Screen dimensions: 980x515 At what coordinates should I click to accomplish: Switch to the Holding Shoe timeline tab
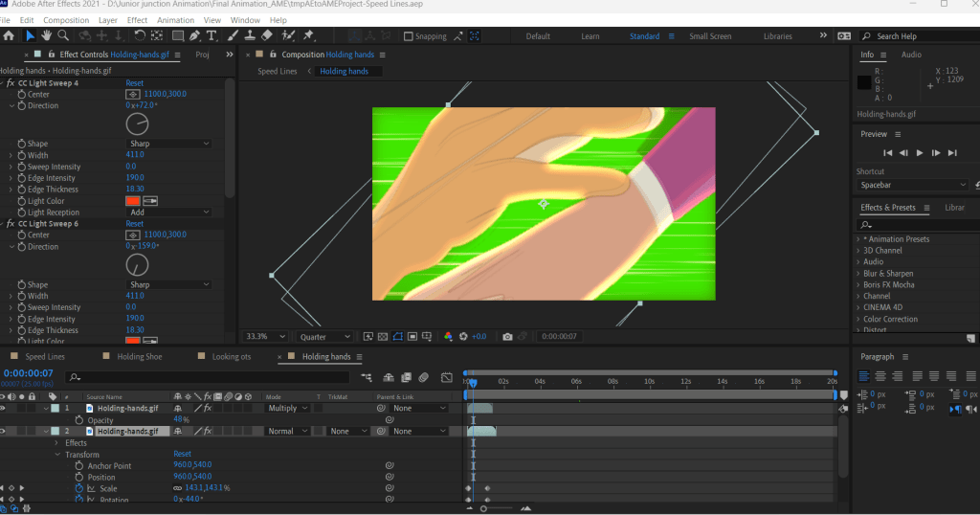[x=140, y=357]
